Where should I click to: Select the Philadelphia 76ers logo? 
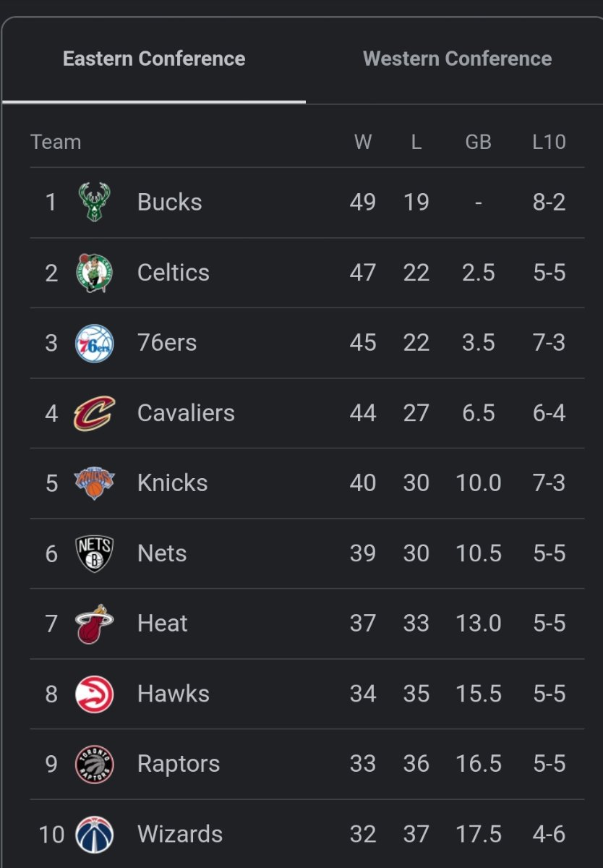[x=95, y=343]
